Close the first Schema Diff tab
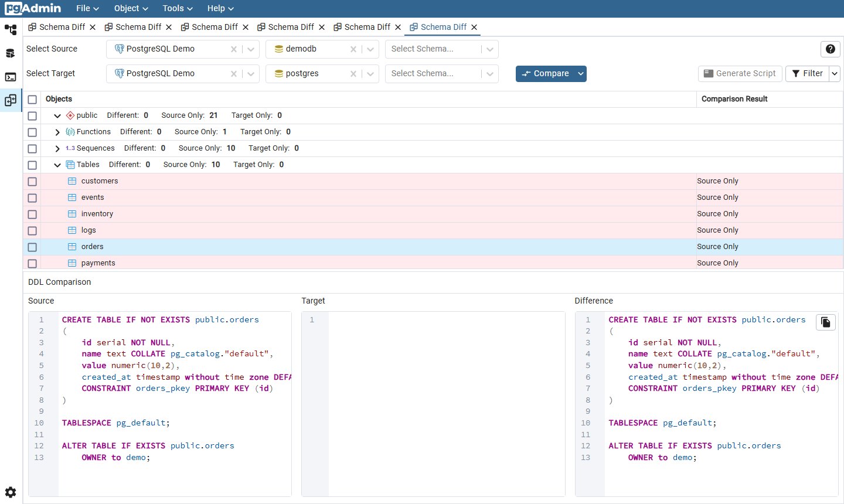The image size is (844, 504). [93, 27]
